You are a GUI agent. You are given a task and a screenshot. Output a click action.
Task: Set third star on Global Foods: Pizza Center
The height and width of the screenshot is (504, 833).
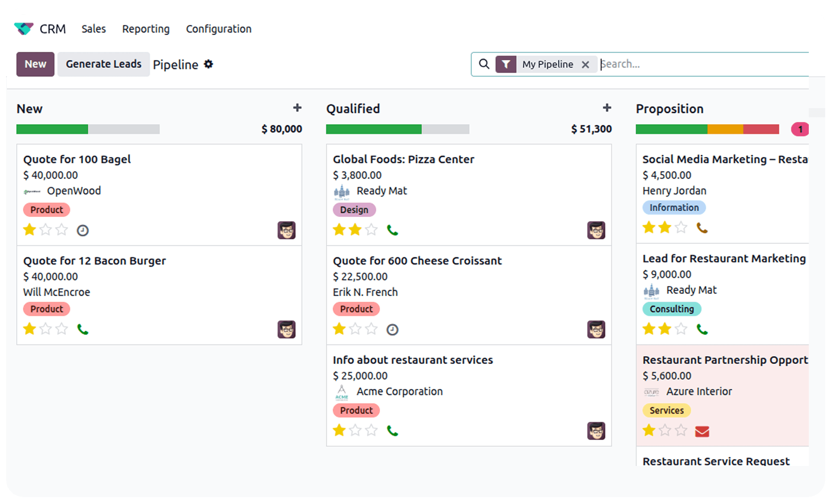pyautogui.click(x=372, y=230)
